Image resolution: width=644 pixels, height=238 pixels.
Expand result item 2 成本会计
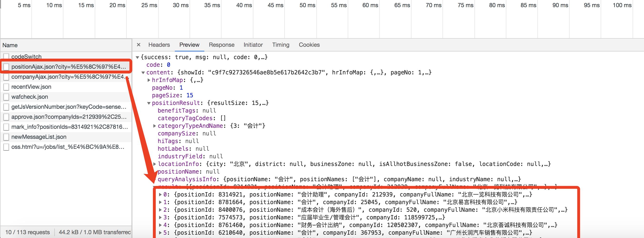tap(161, 210)
